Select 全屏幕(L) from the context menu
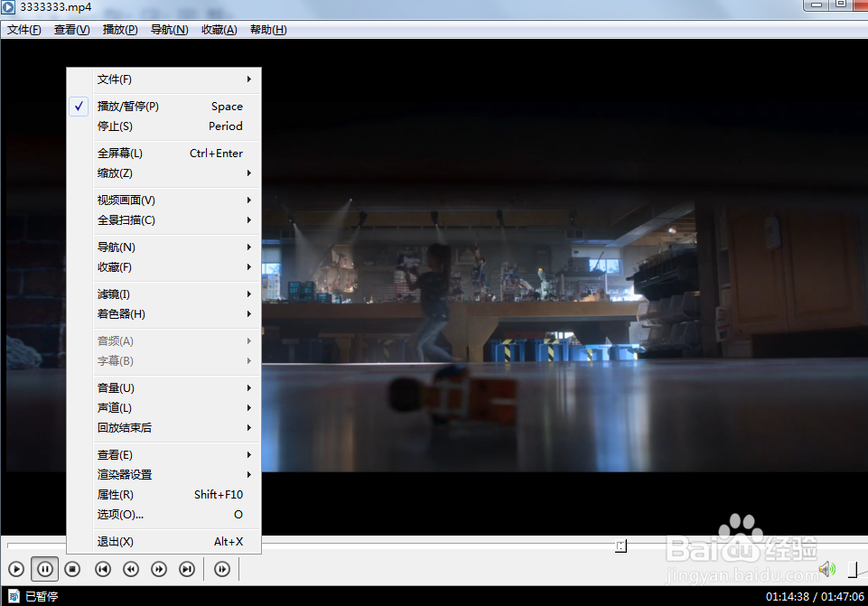This screenshot has height=606, width=868. pyautogui.click(x=163, y=154)
